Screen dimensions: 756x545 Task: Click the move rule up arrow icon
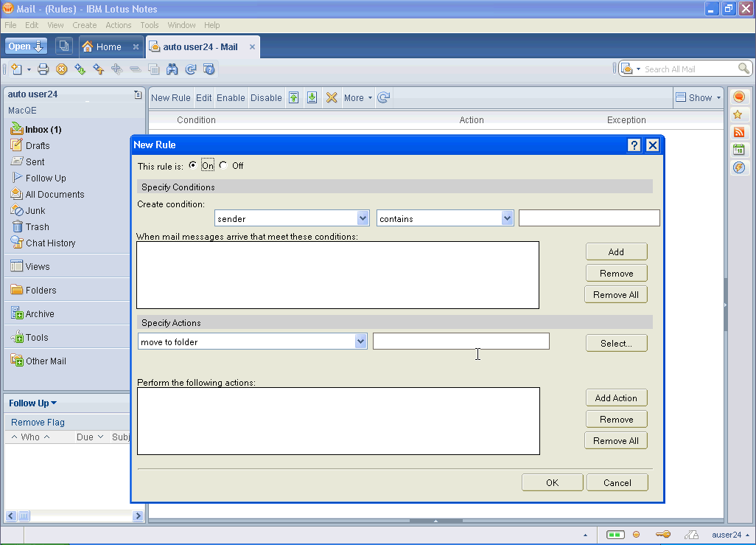(293, 97)
